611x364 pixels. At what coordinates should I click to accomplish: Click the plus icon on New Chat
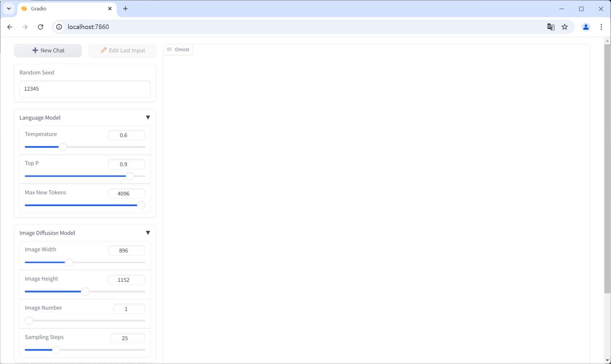click(35, 51)
